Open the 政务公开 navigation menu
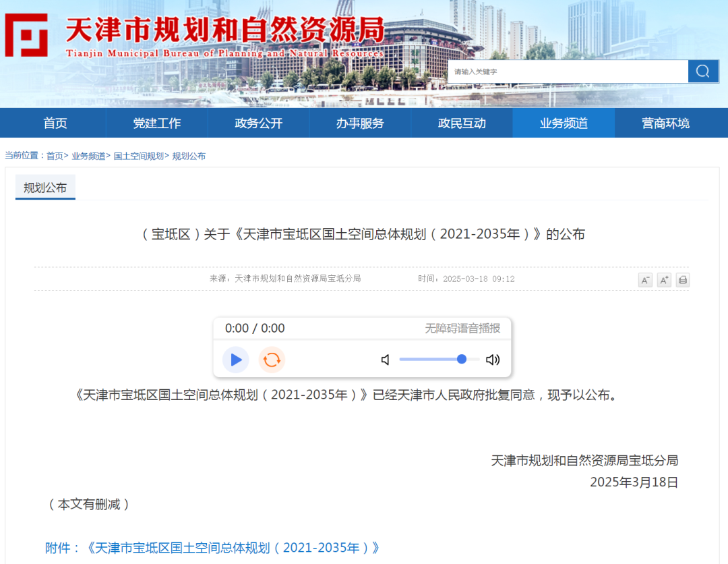 coord(258,123)
